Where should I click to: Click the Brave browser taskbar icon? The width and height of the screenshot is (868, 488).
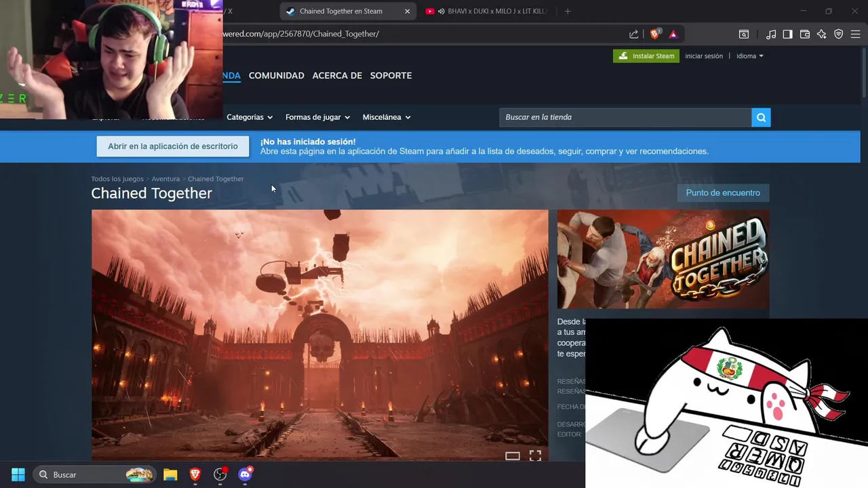(x=195, y=474)
